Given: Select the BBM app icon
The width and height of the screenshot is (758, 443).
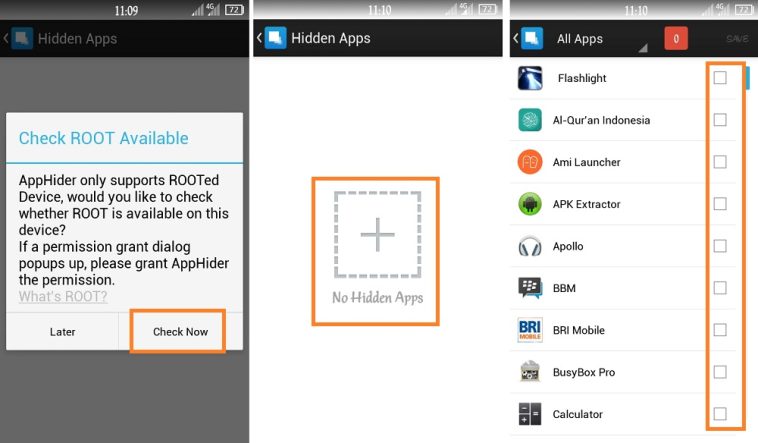Looking at the screenshot, I should (530, 288).
